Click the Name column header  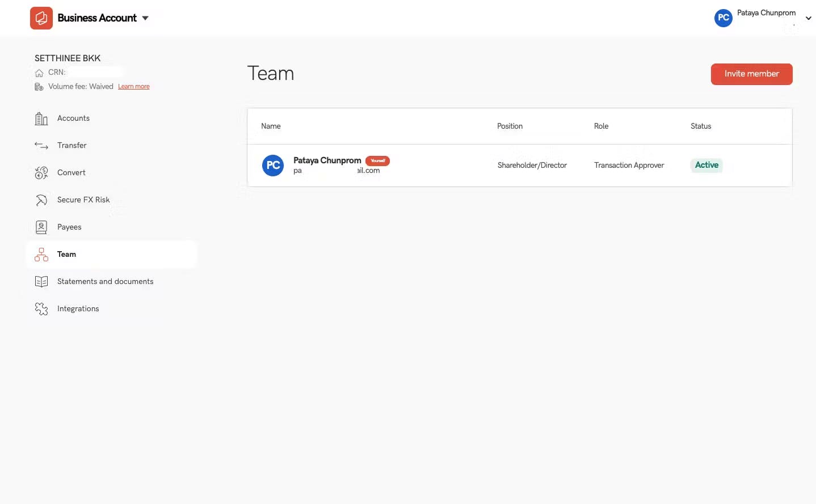pyautogui.click(x=271, y=126)
